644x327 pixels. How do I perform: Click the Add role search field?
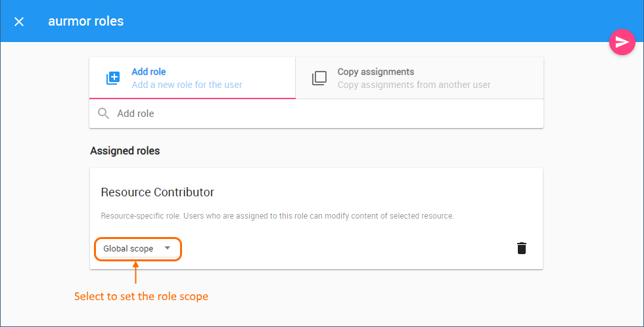tap(322, 114)
